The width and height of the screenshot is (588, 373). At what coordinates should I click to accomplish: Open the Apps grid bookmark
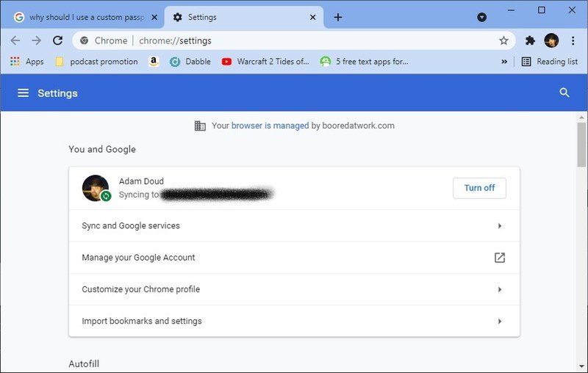tap(27, 62)
